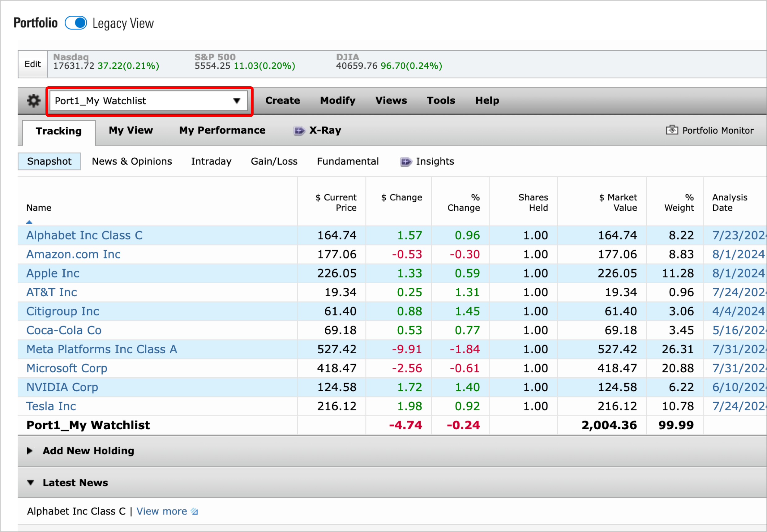This screenshot has height=532, width=767.
Task: Click the View more news link
Action: click(162, 511)
